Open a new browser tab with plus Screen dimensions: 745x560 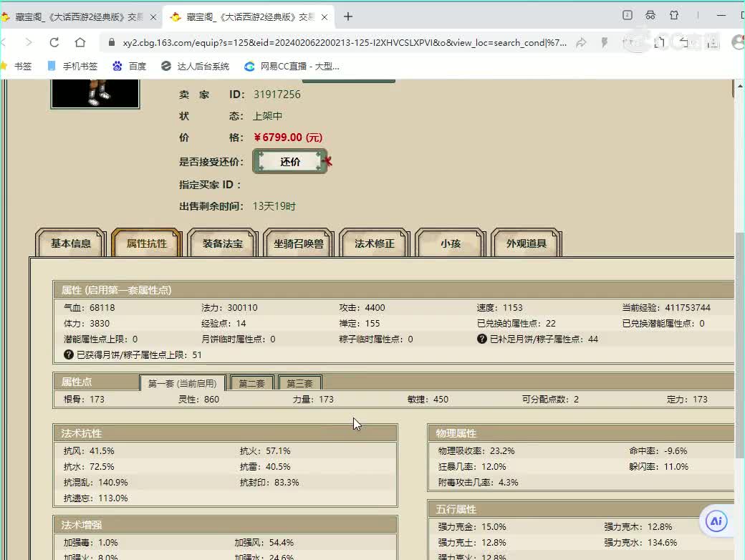pos(348,16)
